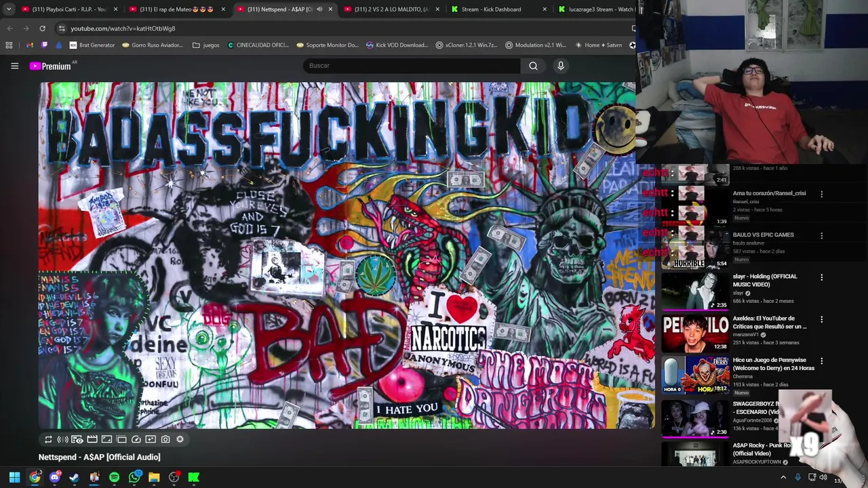Open Spotify from taskbar

point(114,477)
